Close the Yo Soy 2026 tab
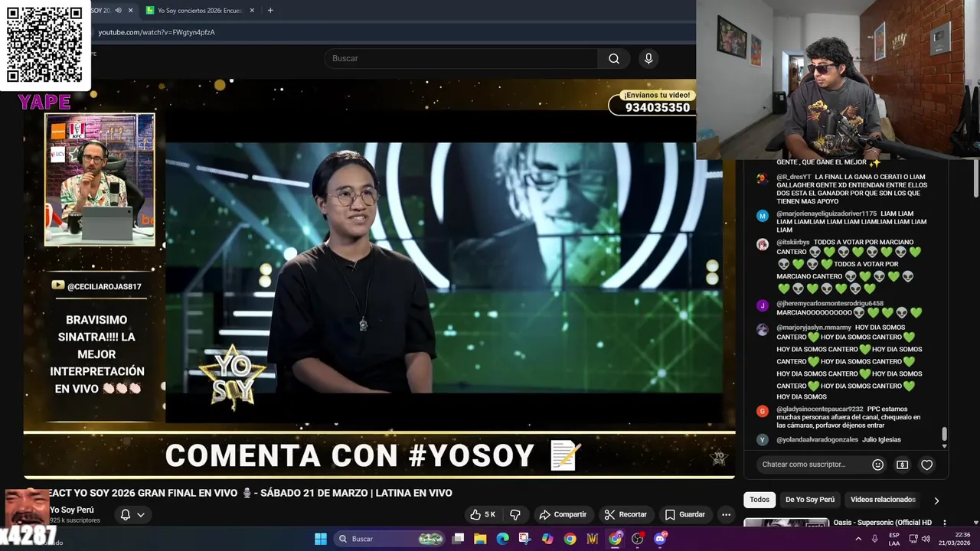The image size is (980, 551). (x=130, y=10)
